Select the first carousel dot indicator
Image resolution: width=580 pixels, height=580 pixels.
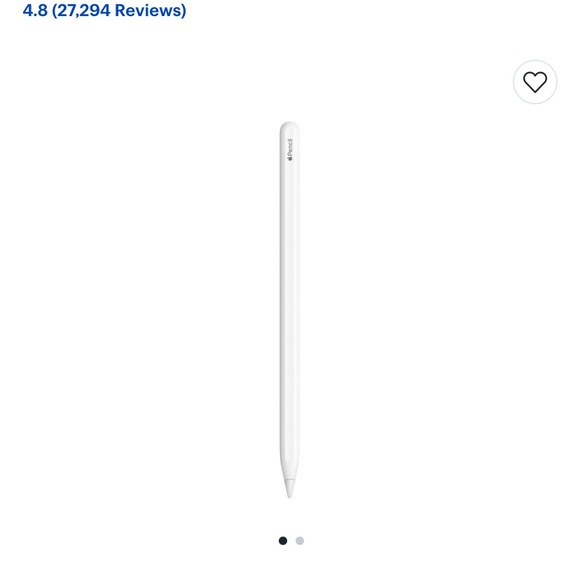(x=283, y=541)
